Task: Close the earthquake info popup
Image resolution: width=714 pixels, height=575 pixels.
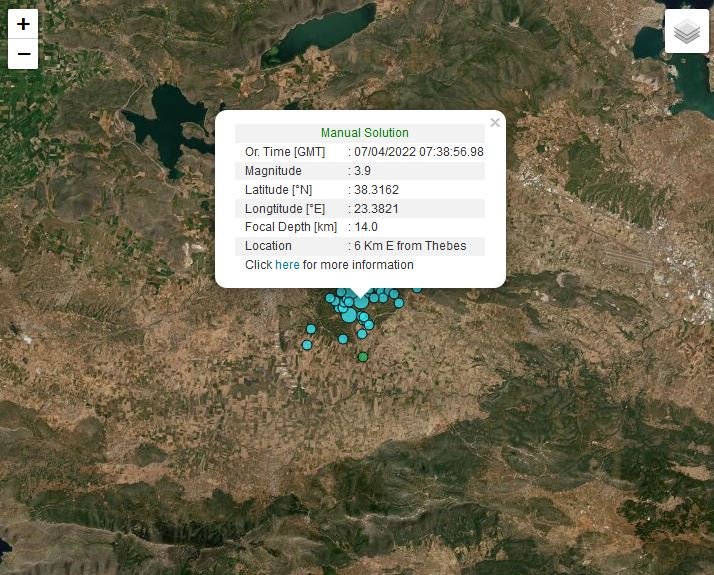Action: (x=494, y=123)
